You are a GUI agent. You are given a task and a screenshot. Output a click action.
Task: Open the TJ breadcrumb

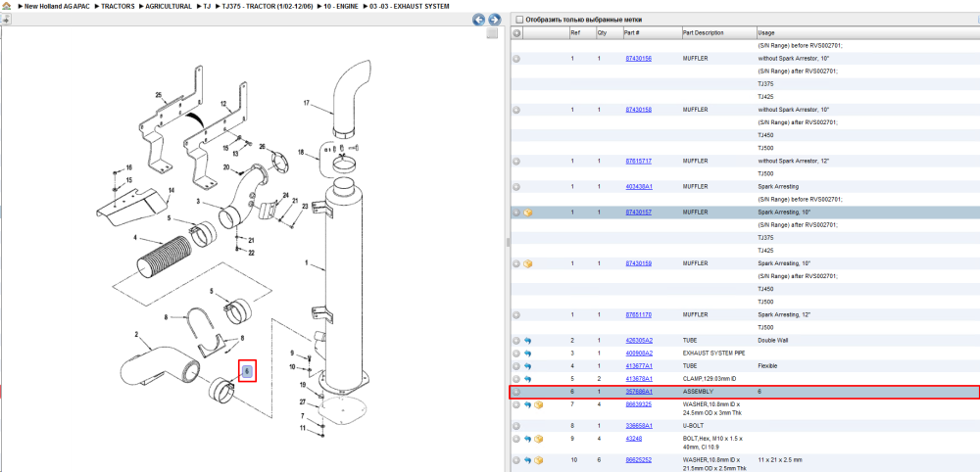pyautogui.click(x=207, y=6)
